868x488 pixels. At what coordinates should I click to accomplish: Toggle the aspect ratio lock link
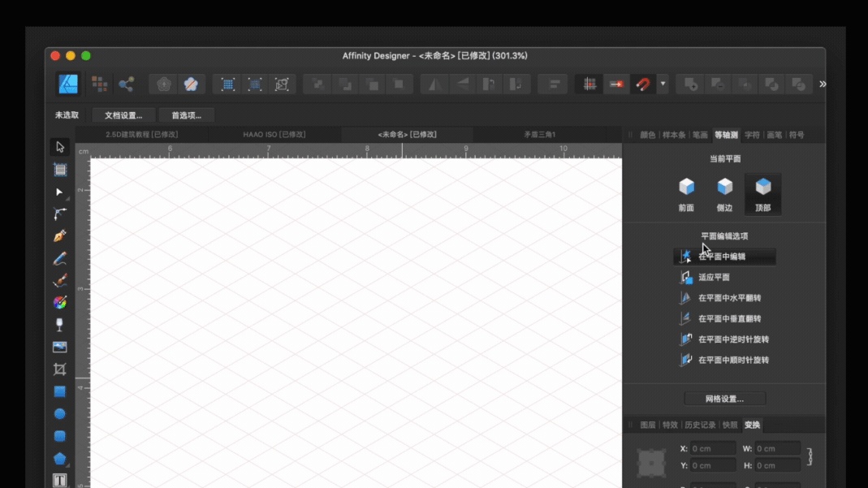click(810, 456)
